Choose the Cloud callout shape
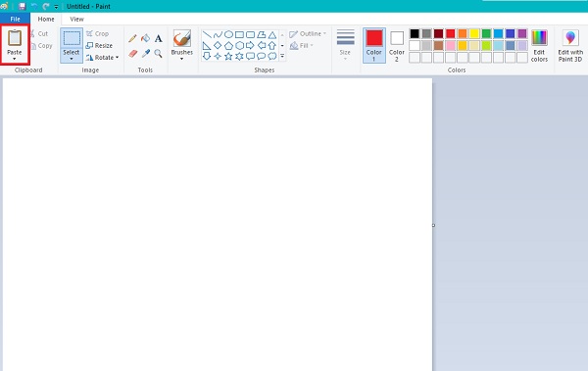Image resolution: width=588 pixels, height=371 pixels. coord(272,56)
